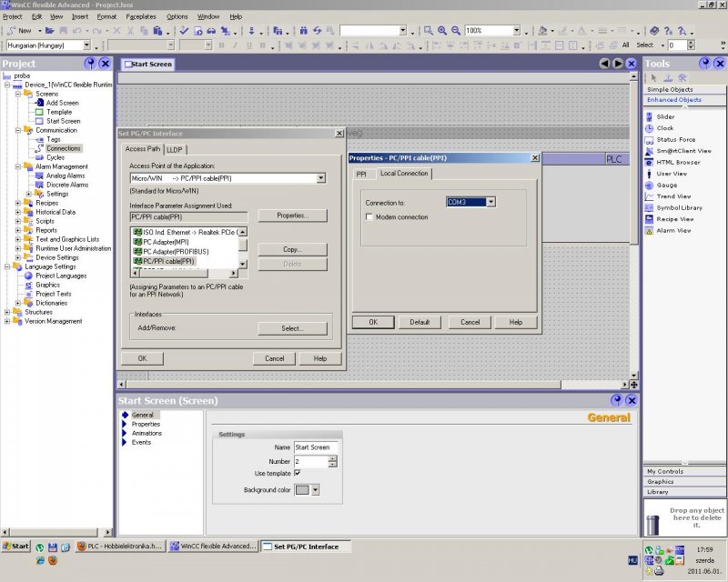Open the Project menu
Viewport: 728px width, 582px height.
tap(13, 16)
